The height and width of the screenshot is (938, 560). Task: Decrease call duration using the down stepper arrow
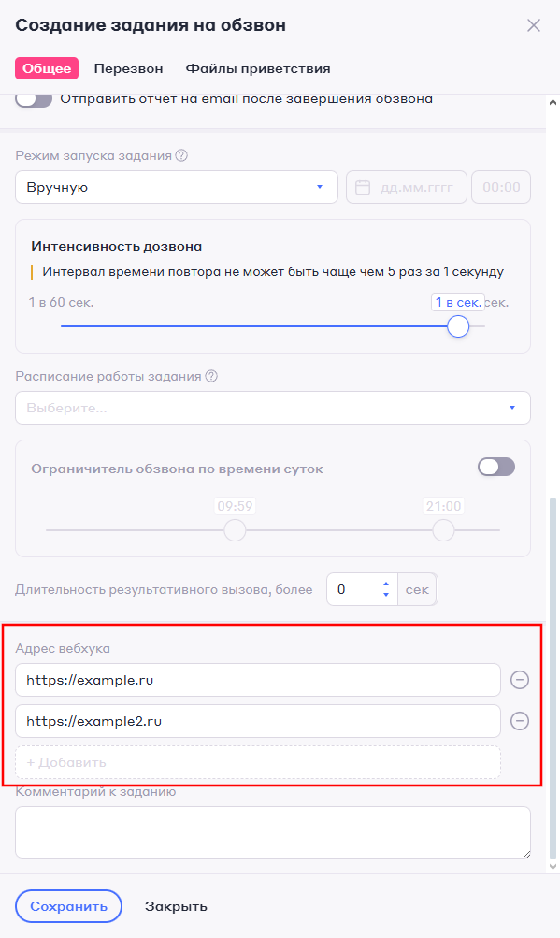coord(385,594)
